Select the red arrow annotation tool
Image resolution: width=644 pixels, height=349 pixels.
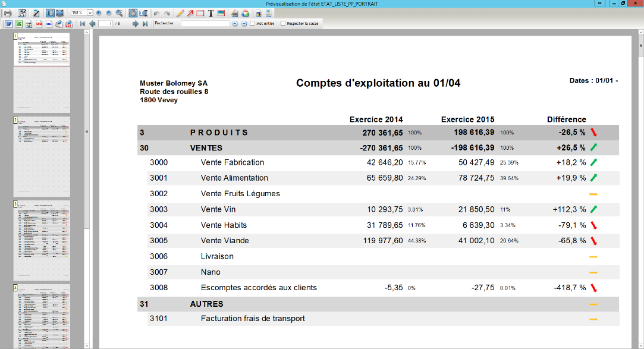190,13
